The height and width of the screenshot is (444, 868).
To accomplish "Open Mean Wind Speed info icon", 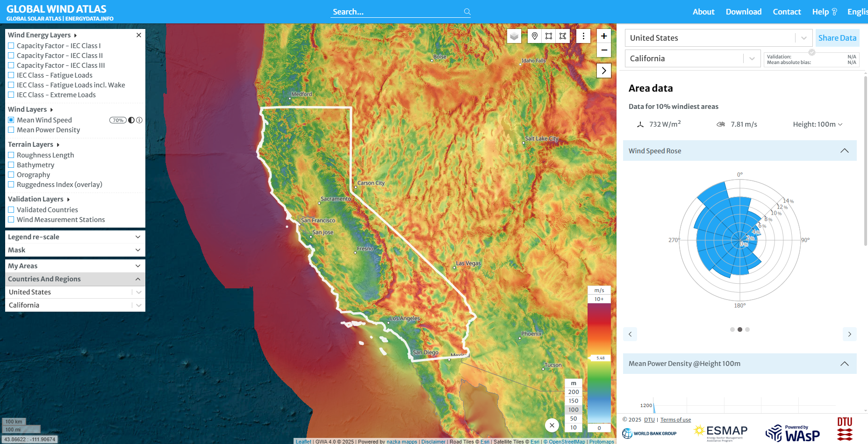I will (x=139, y=120).
